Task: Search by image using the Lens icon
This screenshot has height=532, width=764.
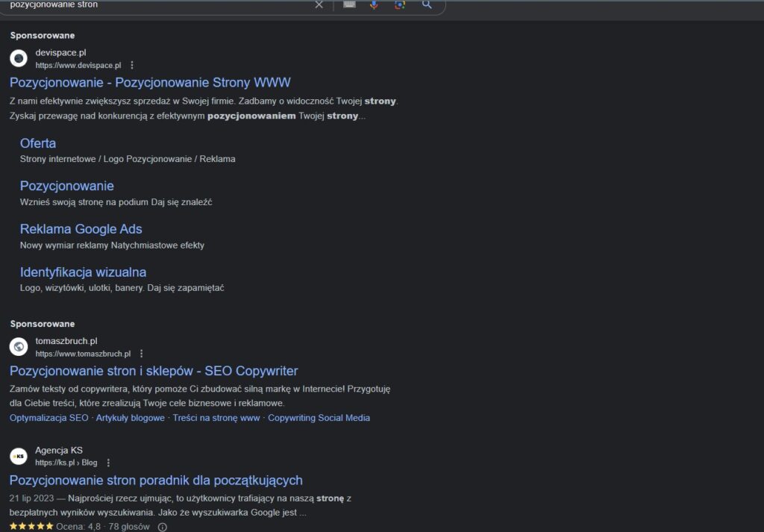Action: point(400,4)
